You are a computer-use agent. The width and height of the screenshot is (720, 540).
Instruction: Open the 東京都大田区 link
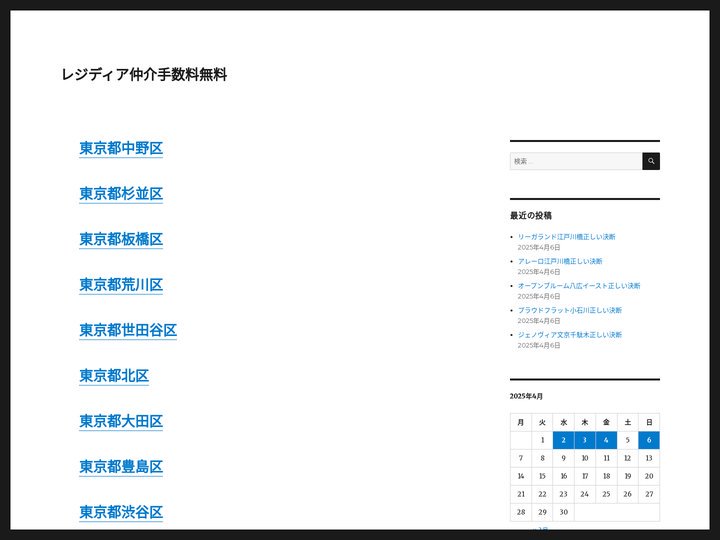point(121,421)
